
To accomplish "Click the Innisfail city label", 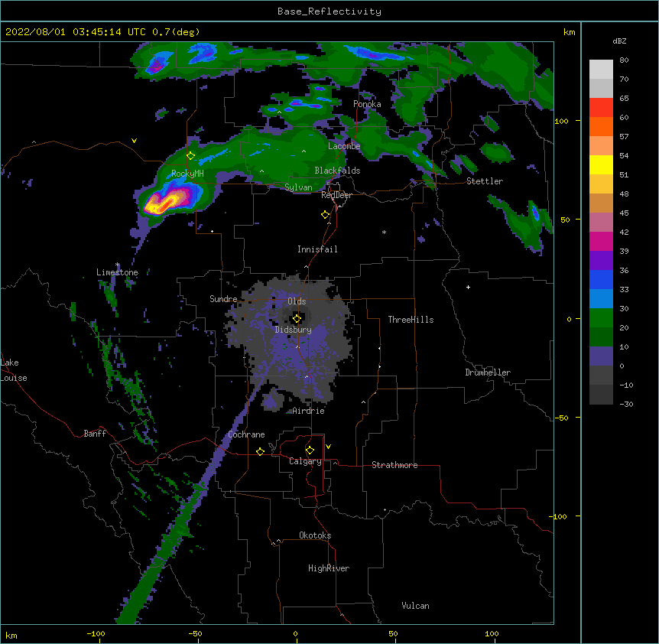I will click(317, 249).
